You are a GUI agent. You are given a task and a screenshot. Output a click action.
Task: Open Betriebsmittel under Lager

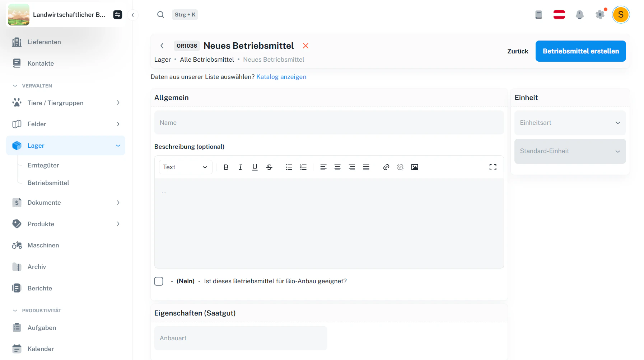click(x=48, y=183)
